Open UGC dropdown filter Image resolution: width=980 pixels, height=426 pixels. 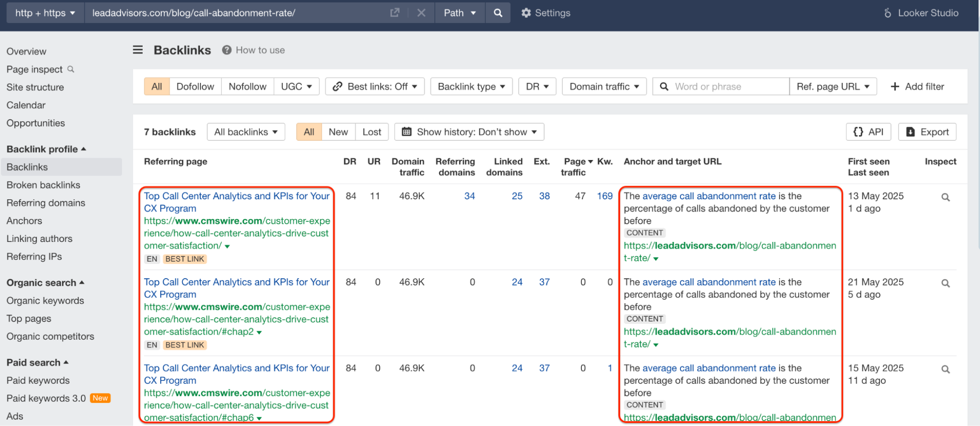pos(297,86)
